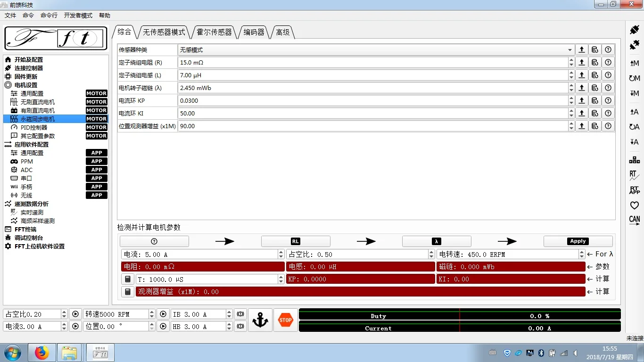Click the question-mark help button in 检测并计算电机参数

click(x=154, y=241)
